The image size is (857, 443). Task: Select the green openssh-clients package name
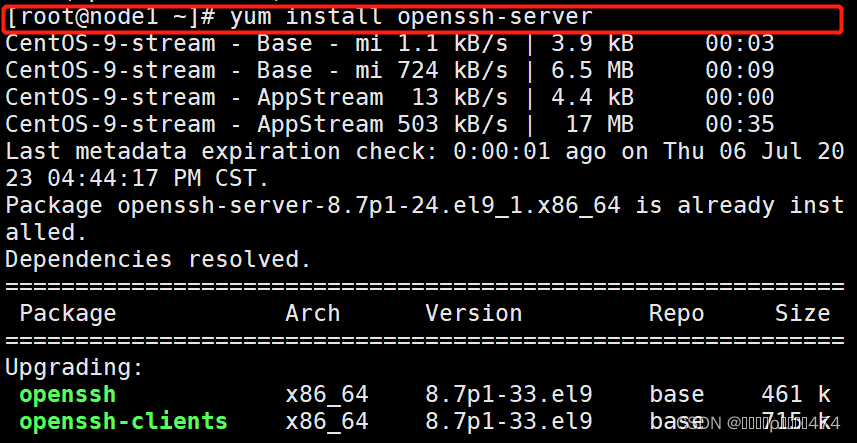pos(124,422)
